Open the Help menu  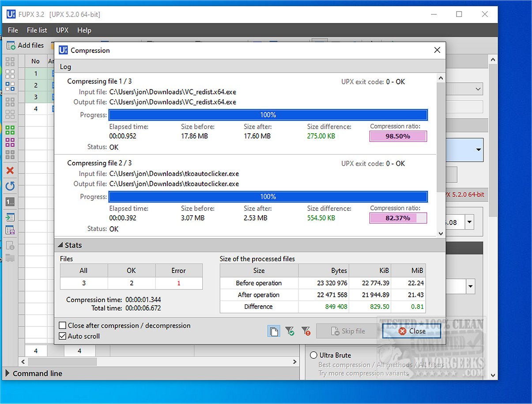pyautogui.click(x=84, y=30)
